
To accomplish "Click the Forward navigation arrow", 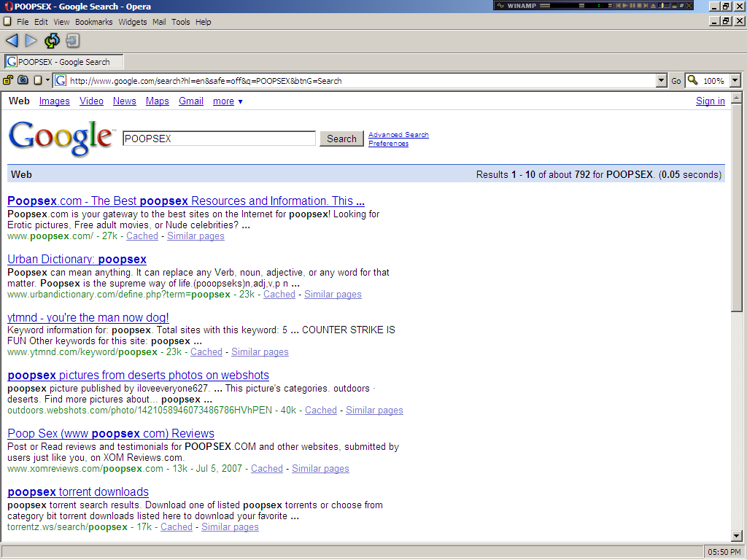I will pos(31,41).
